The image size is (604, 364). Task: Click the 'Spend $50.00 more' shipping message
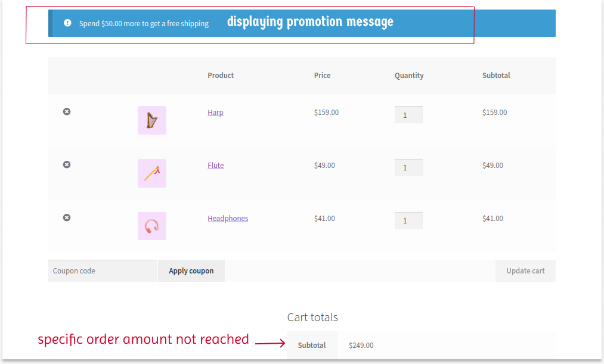[144, 23]
